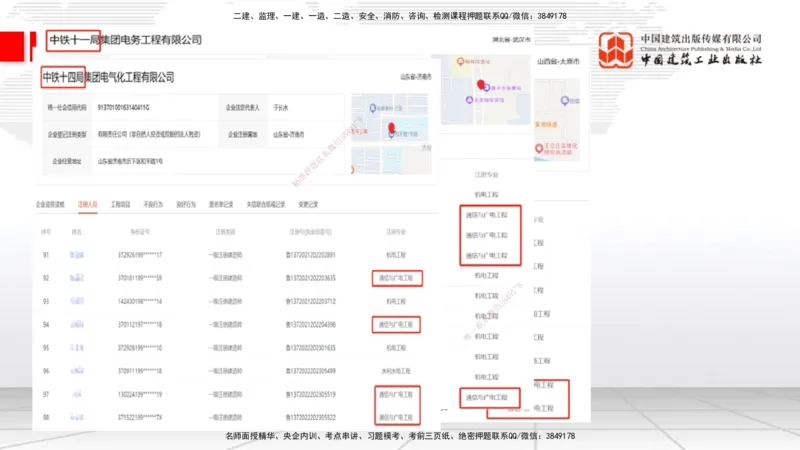Click registration number 鲁1372021202202891
Image resolution: width=800 pixels, height=450 pixels.
310,255
